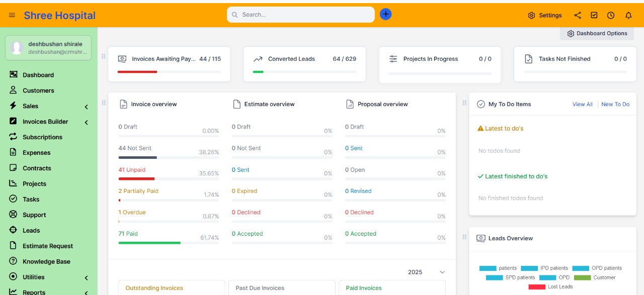Screen dimensions: 644x295
Task: Click the Support lifebuoy icon in sidebar
Action: click(x=13, y=215)
